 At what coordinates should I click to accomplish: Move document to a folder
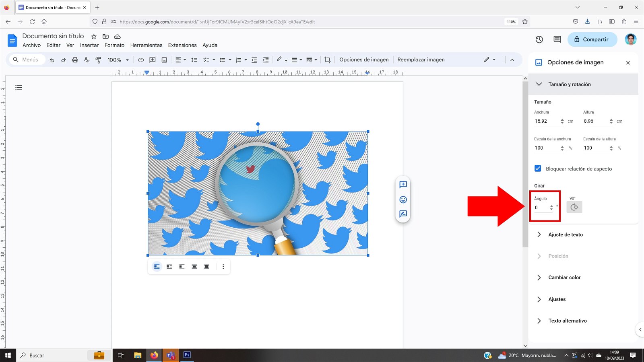pyautogui.click(x=105, y=37)
